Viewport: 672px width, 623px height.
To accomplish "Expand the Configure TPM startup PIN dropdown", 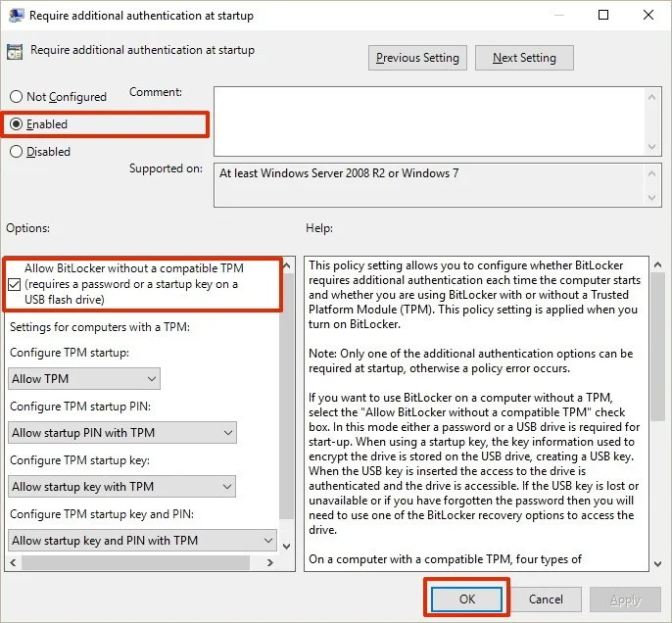I will (x=122, y=433).
